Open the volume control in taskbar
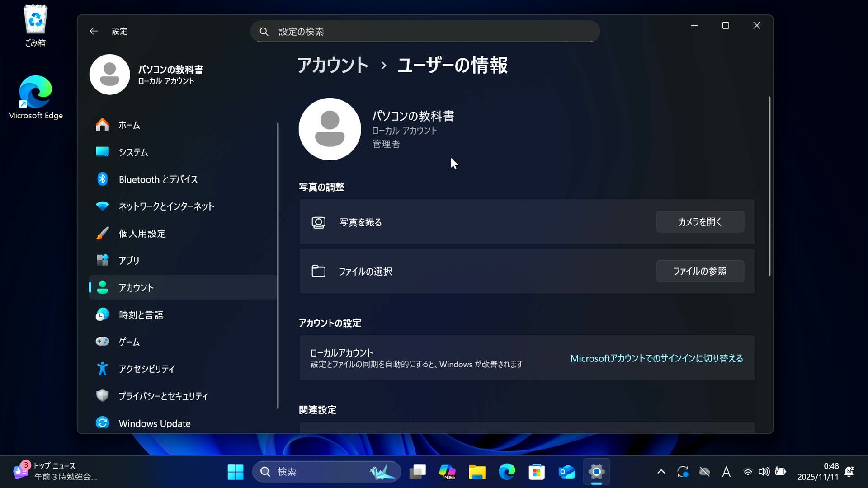The width and height of the screenshot is (868, 488). 764,472
